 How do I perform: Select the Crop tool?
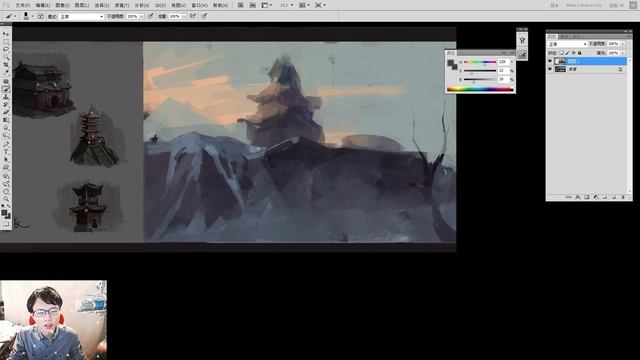(x=6, y=65)
